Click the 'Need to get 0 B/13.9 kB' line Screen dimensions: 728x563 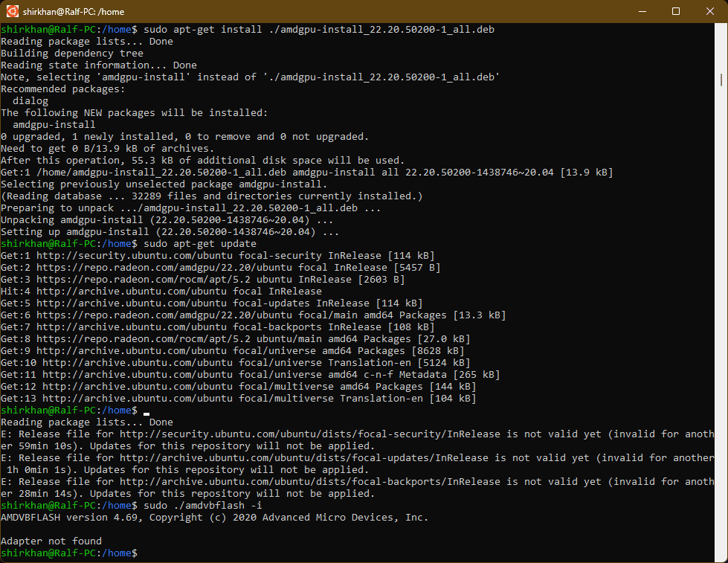[108, 148]
